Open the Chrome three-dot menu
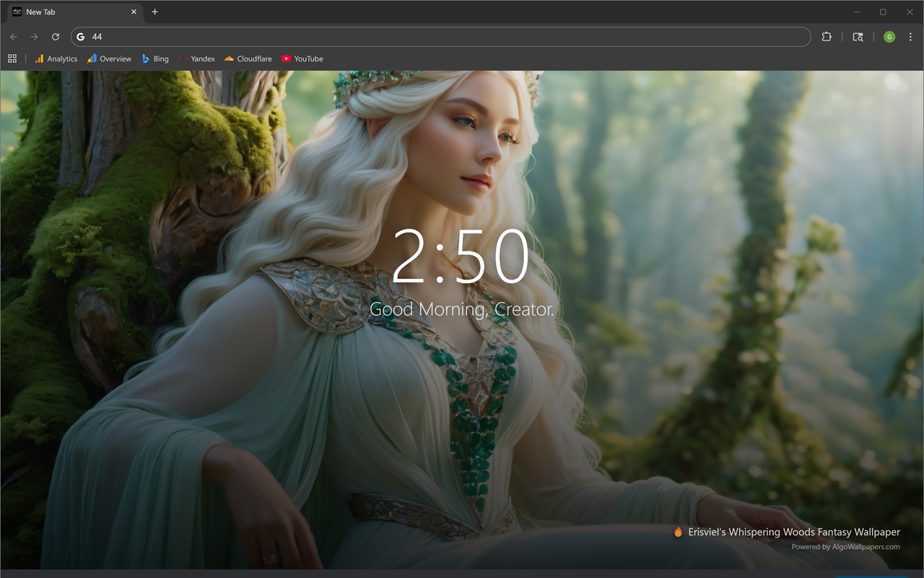Viewport: 924px width, 578px height. 911,37
